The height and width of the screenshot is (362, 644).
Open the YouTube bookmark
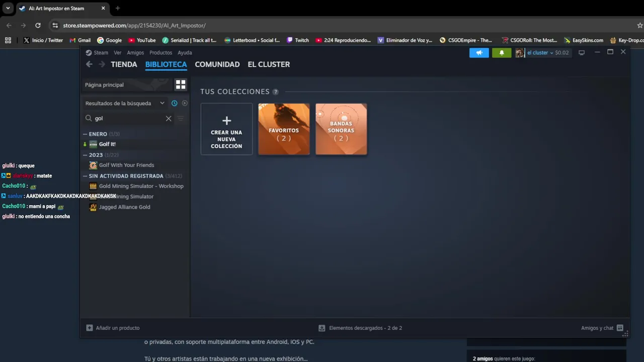click(142, 40)
